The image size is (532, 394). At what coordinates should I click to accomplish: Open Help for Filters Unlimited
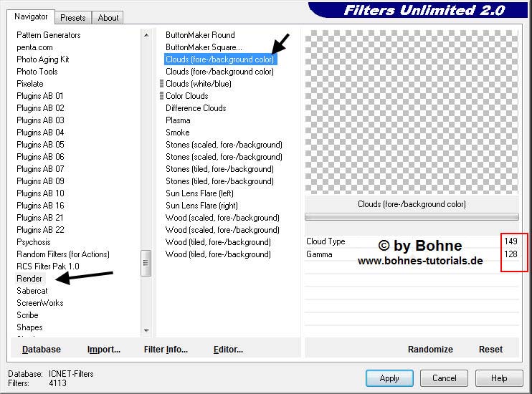coord(499,378)
